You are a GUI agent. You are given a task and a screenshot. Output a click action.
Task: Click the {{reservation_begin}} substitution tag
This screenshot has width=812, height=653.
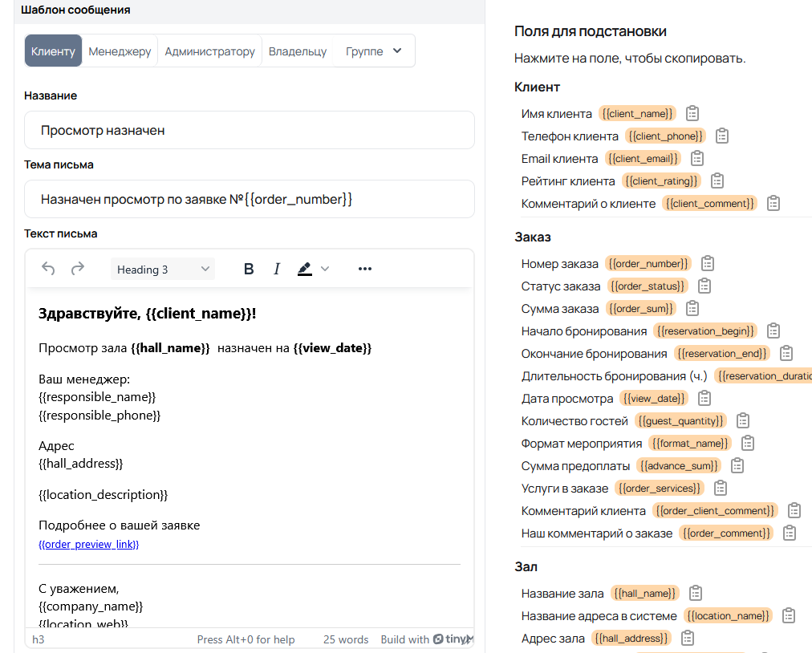(x=705, y=331)
